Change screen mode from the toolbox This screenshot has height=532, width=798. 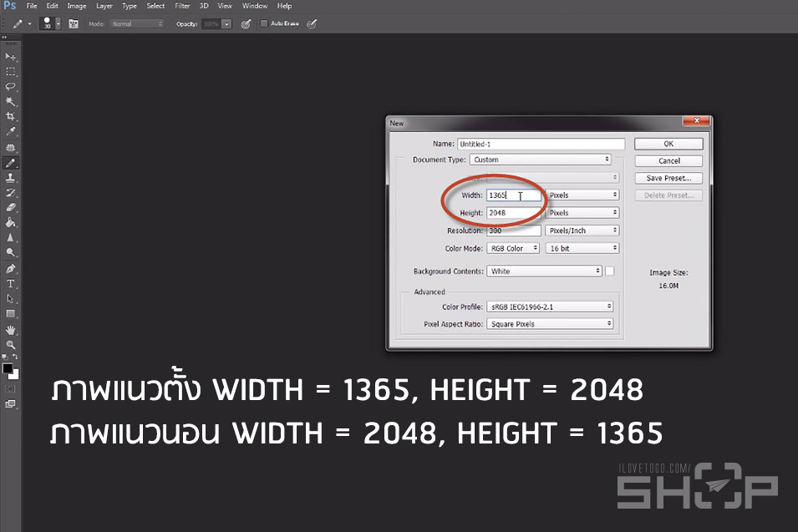pyautogui.click(x=10, y=404)
